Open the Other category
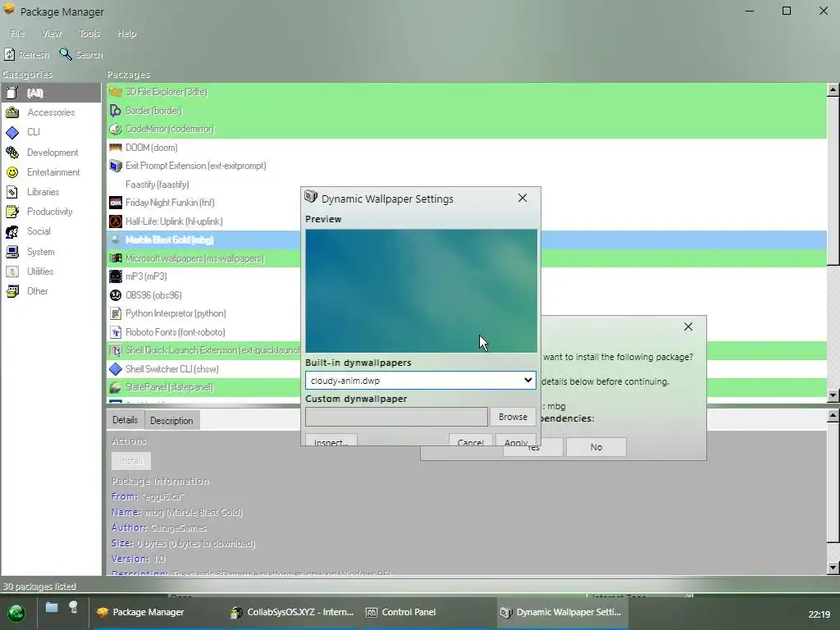 coord(50,291)
